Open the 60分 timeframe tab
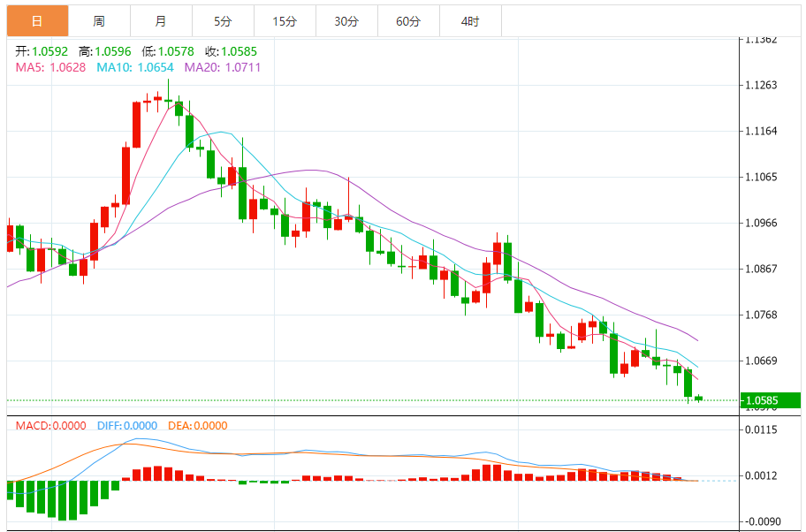Image resolution: width=806 pixels, height=532 pixels. (x=408, y=21)
